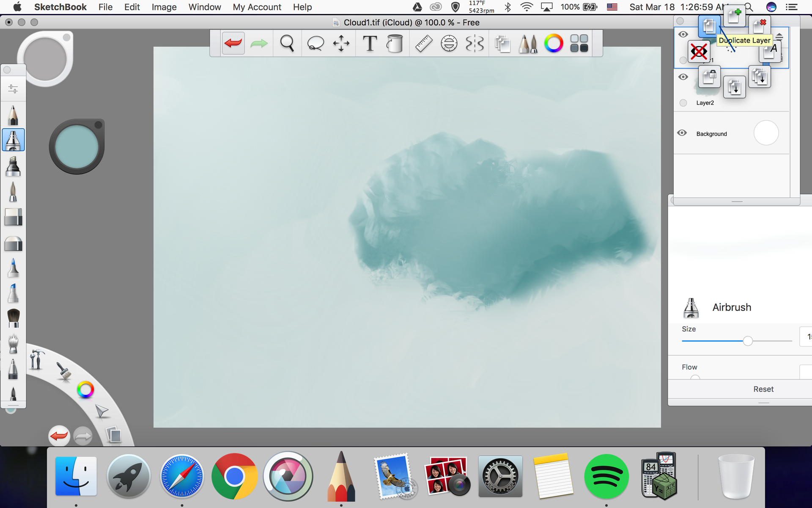Click the Background layer white color swatch

766,133
